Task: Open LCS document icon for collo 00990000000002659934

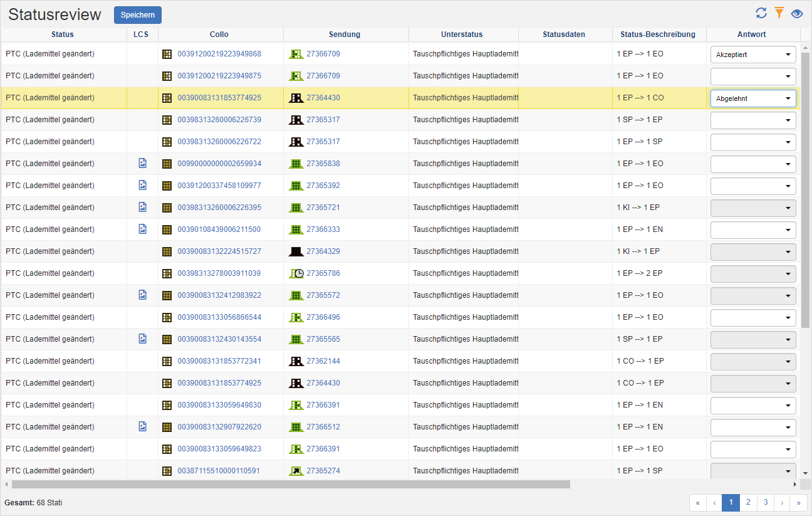Action: pyautogui.click(x=143, y=164)
